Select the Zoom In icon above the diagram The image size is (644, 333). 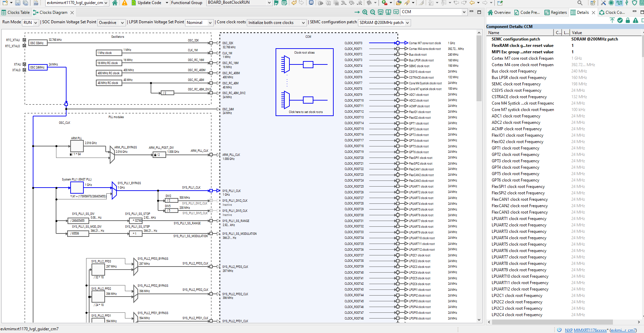tap(365, 12)
